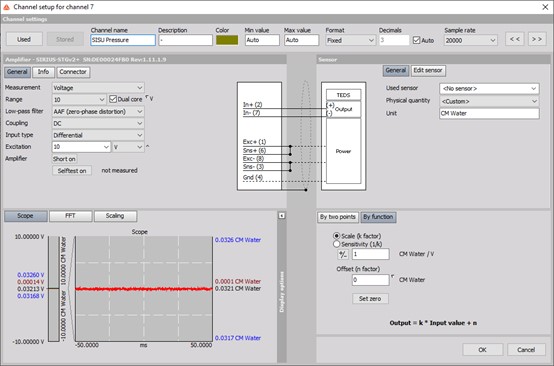Collapse scope panel with small arrow button

coord(282,216)
